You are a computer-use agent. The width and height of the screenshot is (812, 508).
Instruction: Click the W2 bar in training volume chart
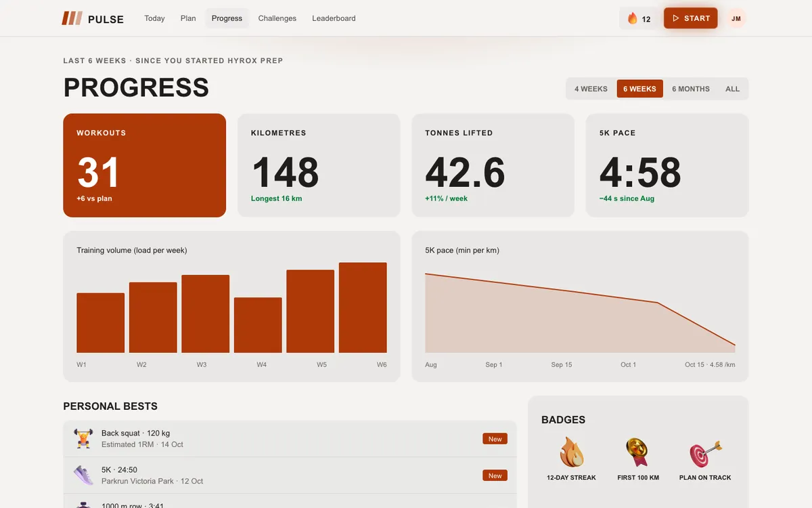pos(153,318)
